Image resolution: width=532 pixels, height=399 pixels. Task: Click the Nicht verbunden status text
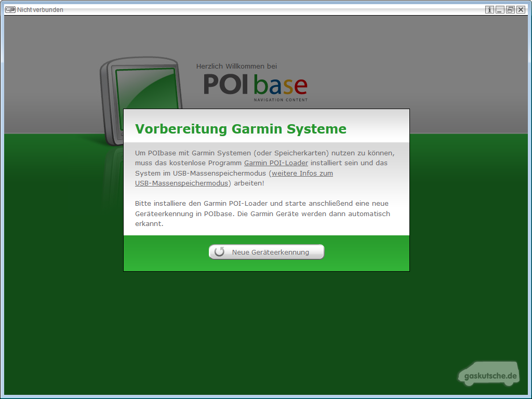coord(40,10)
